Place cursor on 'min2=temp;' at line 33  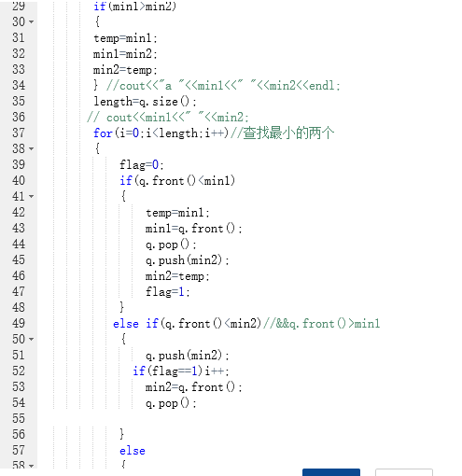tap(125, 70)
